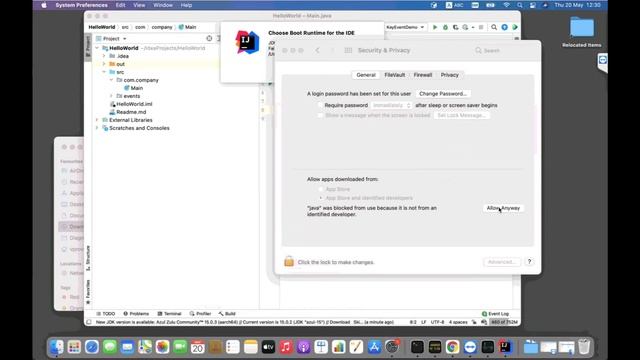Click the Allow Anyway button
Image resolution: width=640 pixels, height=360 pixels.
pyautogui.click(x=503, y=208)
